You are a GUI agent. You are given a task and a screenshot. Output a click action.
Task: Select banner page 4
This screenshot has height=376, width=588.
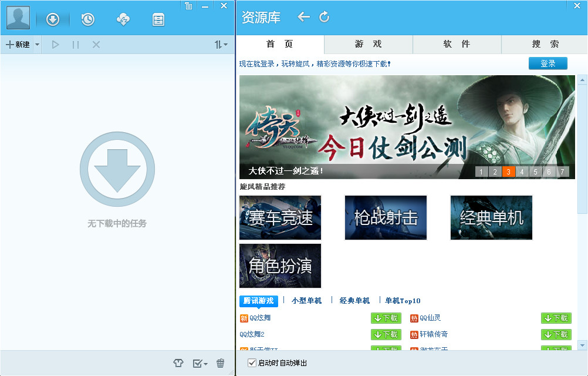522,172
